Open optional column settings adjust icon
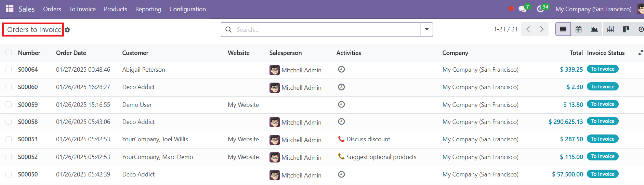644x185 pixels. pyautogui.click(x=640, y=53)
